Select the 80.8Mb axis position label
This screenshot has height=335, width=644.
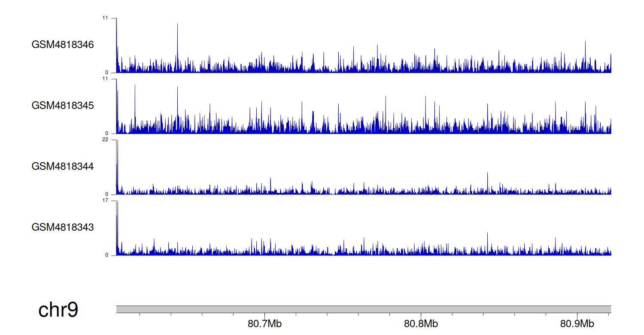[x=421, y=324]
